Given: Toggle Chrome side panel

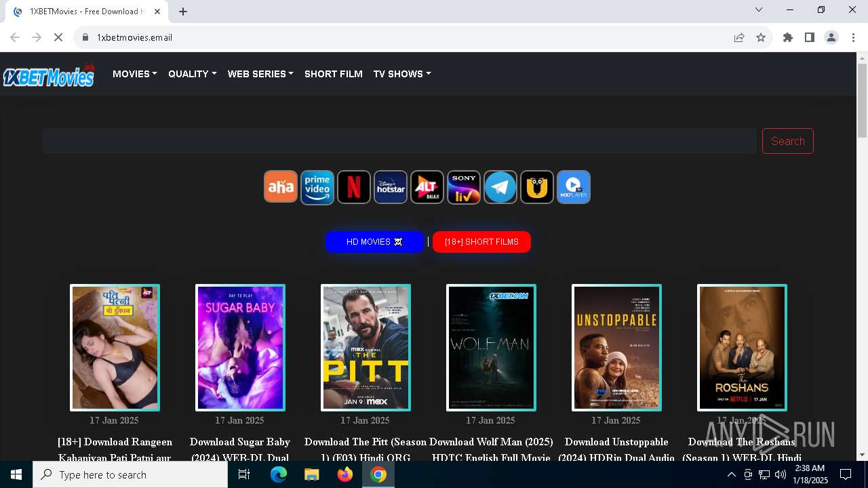Looking at the screenshot, I should pyautogui.click(x=810, y=37).
